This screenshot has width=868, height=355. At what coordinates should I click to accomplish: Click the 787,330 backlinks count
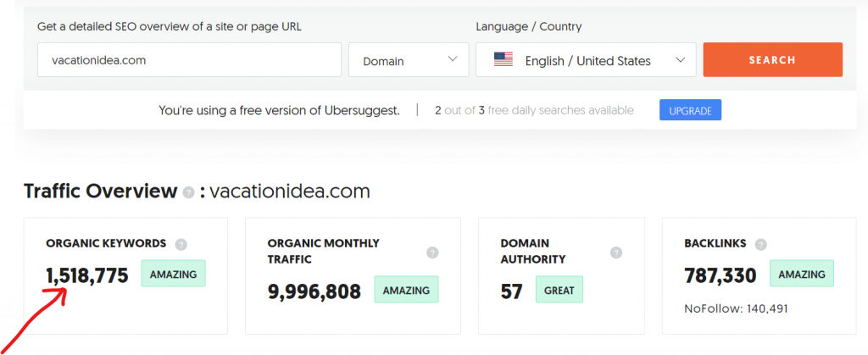coord(721,275)
